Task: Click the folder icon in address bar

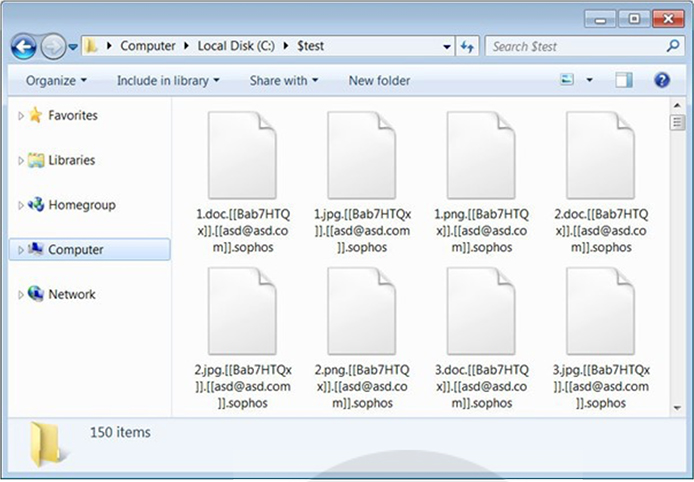Action: (91, 46)
